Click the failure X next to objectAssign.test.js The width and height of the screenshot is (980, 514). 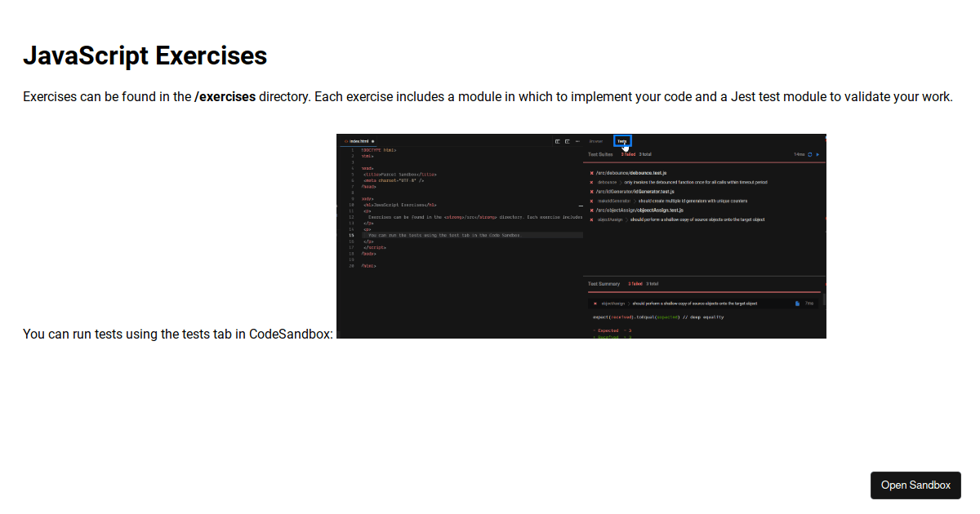(591, 210)
